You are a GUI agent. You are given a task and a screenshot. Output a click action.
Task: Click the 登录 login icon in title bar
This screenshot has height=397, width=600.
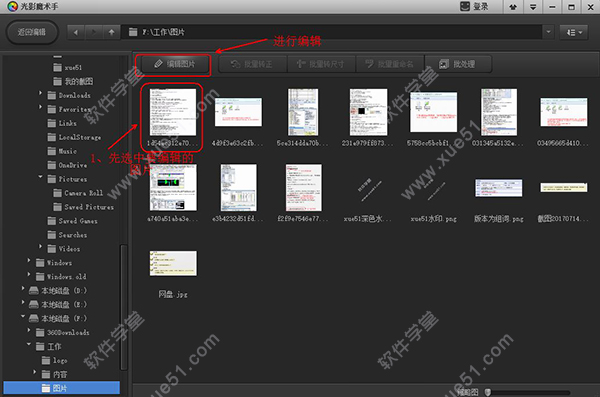[465, 7]
